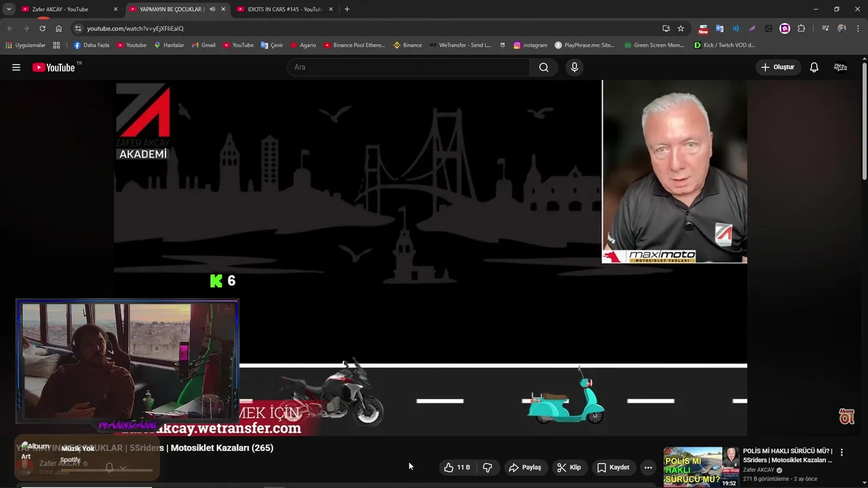Go back to the previous page
The height and width of the screenshot is (488, 868).
click(9, 28)
